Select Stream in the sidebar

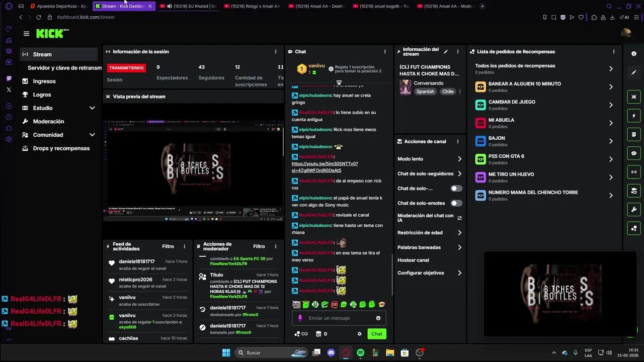click(x=59, y=54)
